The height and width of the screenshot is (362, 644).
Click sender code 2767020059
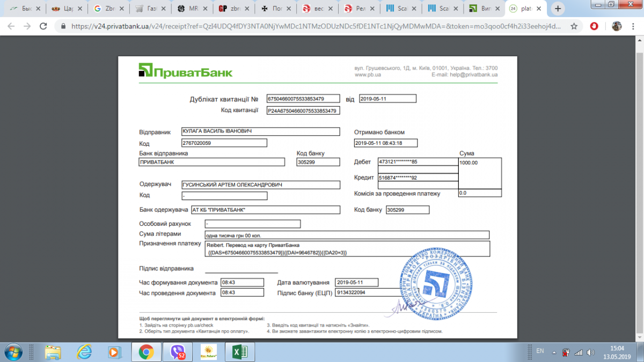224,143
